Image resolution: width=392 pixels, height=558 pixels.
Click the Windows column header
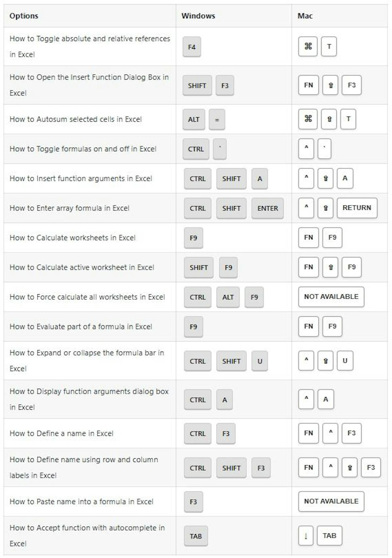(198, 16)
